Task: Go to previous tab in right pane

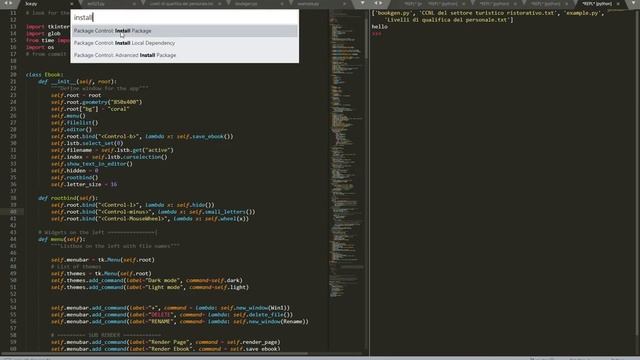Action: click(376, 3)
